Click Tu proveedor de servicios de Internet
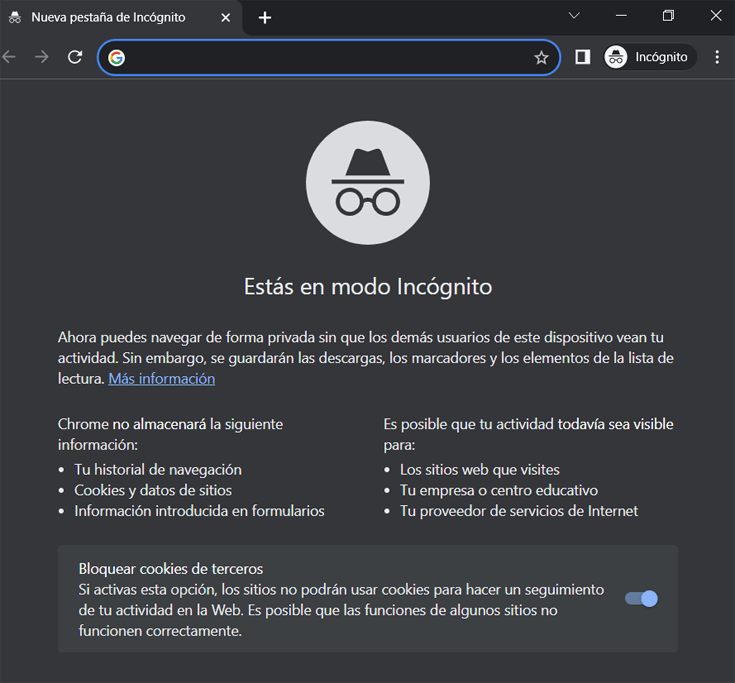 point(519,511)
